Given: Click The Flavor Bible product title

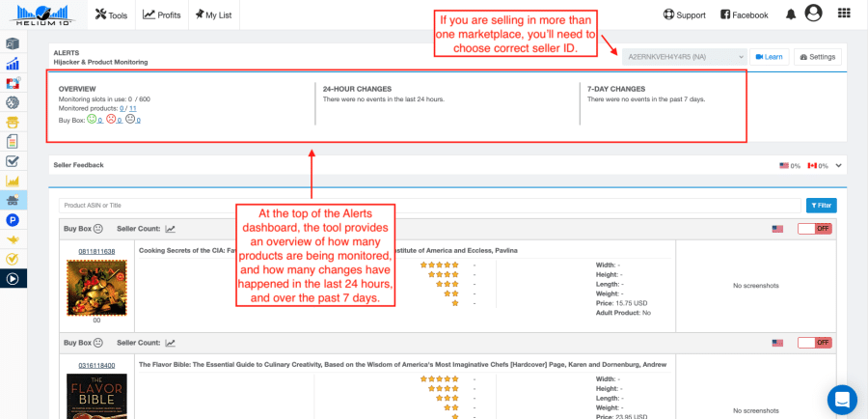Looking at the screenshot, I should pos(402,365).
